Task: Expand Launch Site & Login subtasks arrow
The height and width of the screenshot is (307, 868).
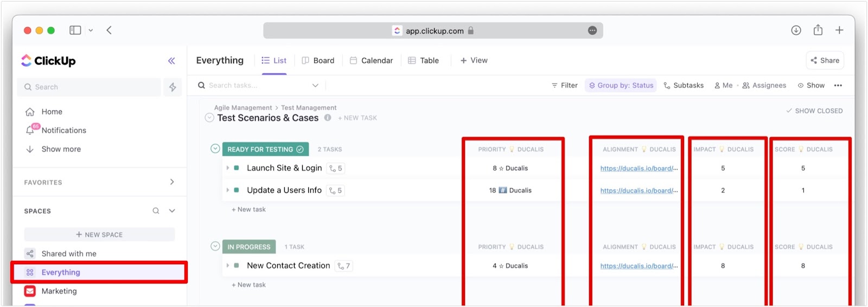Action: (228, 168)
